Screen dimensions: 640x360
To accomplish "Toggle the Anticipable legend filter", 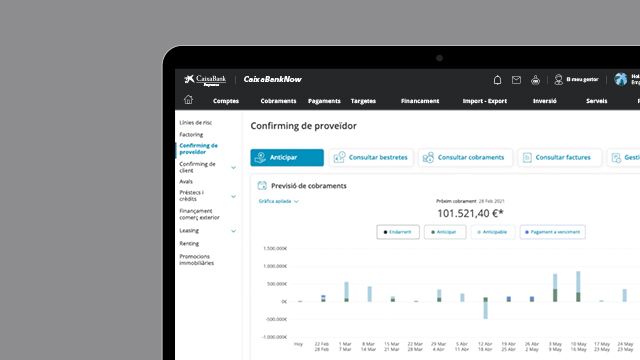I will pos(493,232).
